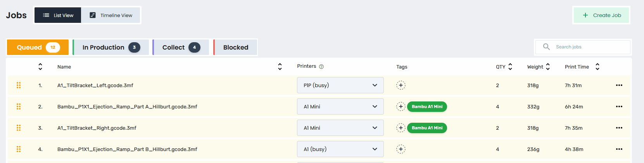The image size is (644, 163).
Task: Click the Tags column header
Action: [x=402, y=67]
